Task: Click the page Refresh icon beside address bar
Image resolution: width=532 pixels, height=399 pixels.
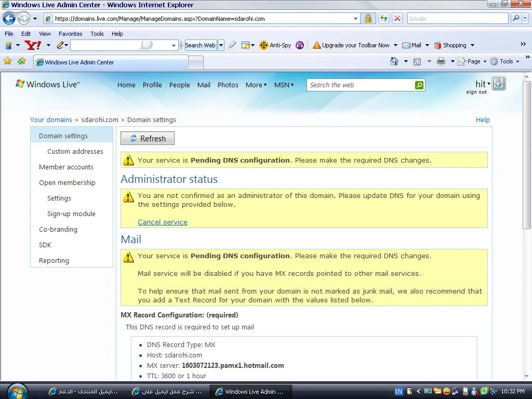Action: click(384, 19)
